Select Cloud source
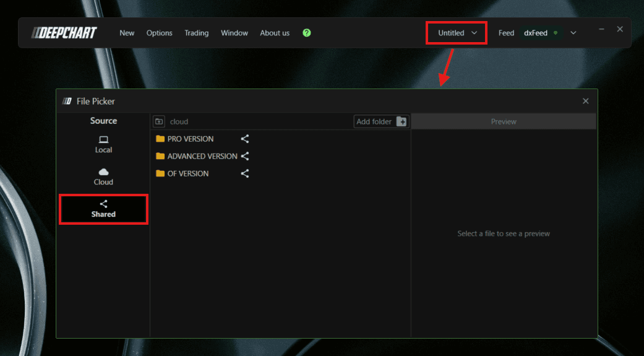 (x=103, y=177)
